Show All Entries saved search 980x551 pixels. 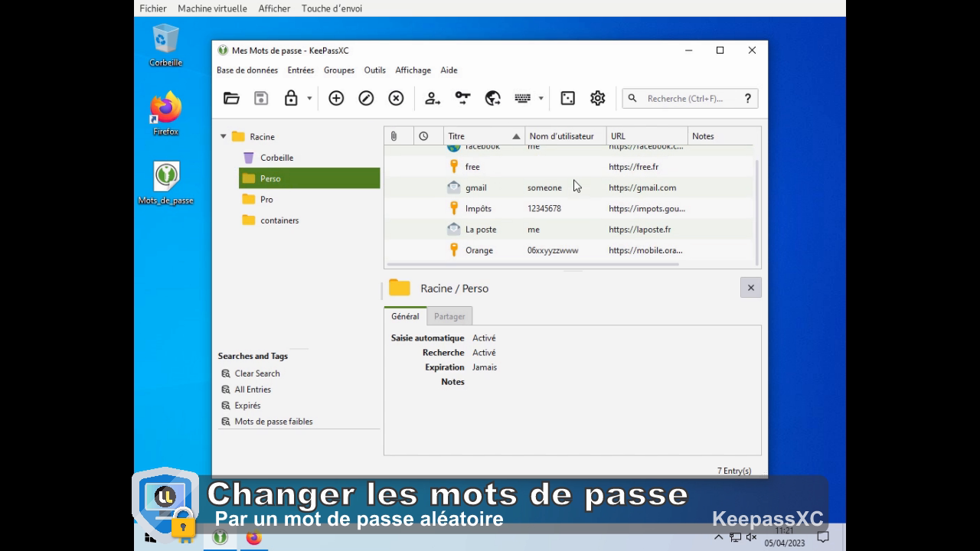pyautogui.click(x=253, y=390)
